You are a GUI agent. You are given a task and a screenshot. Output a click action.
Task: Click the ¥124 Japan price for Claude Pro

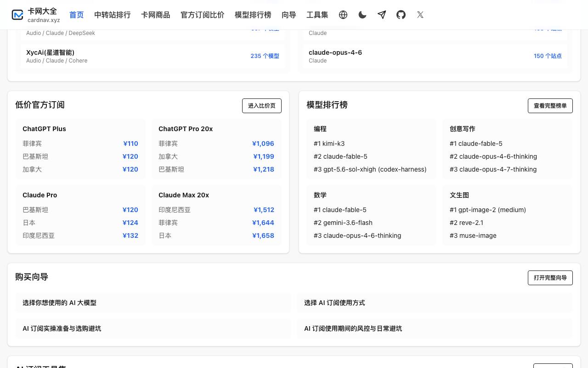[130, 223]
